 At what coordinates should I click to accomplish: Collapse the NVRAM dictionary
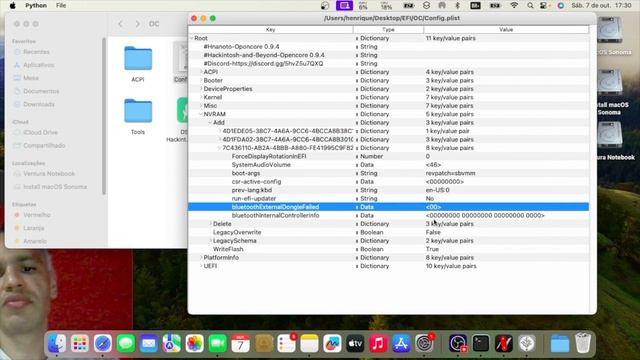pos(201,114)
